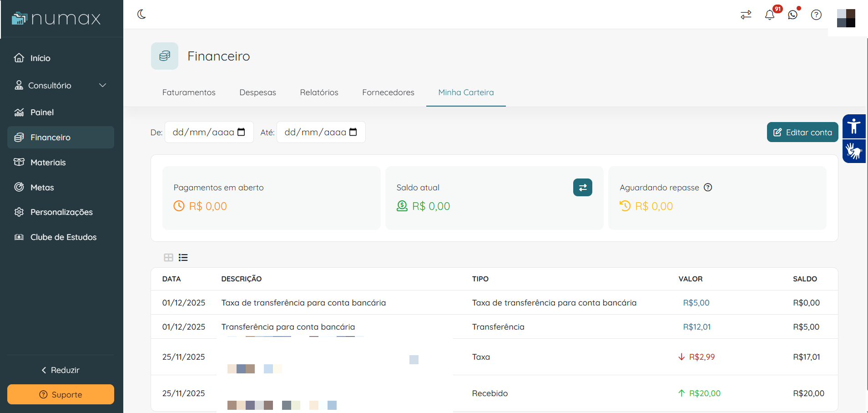Toggle dark mode moon icon
The width and height of the screenshot is (868, 413).
point(141,15)
